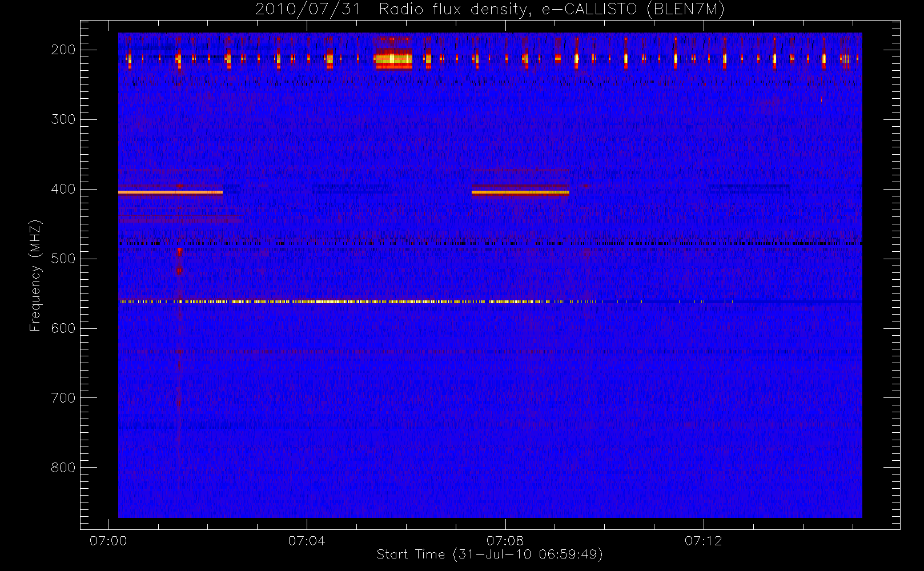The height and width of the screenshot is (571, 924).
Task: Click the 07:08 time tick label
Action: tap(505, 541)
